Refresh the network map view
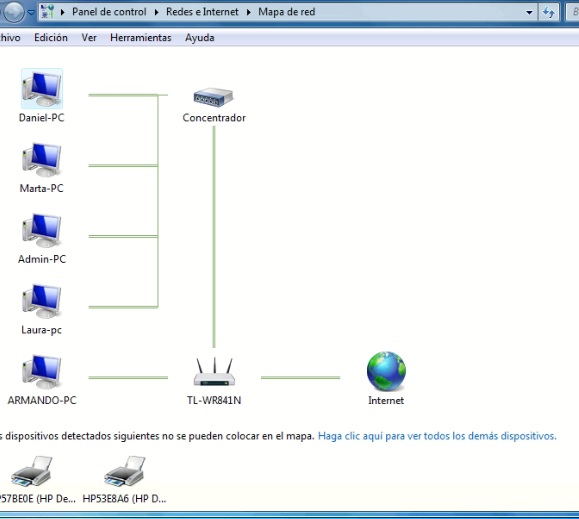The image size is (579, 519). pyautogui.click(x=549, y=12)
